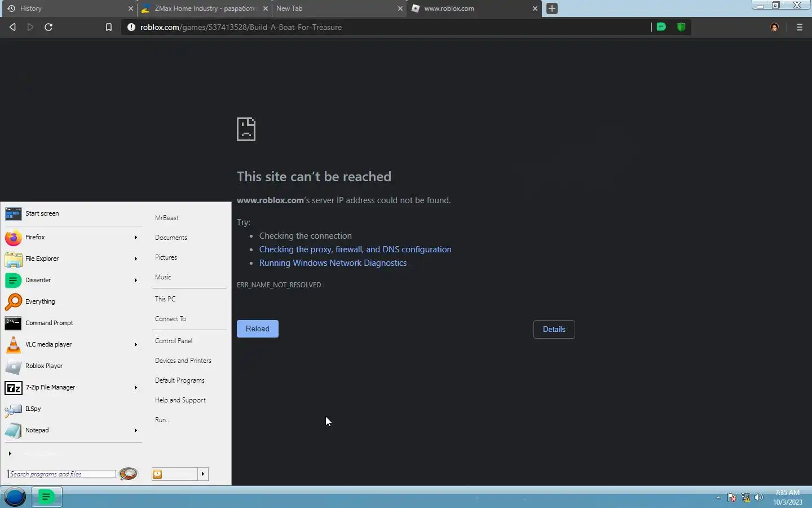This screenshot has height=508, width=812.
Task: Open the browser hamburger menu
Action: (799, 27)
